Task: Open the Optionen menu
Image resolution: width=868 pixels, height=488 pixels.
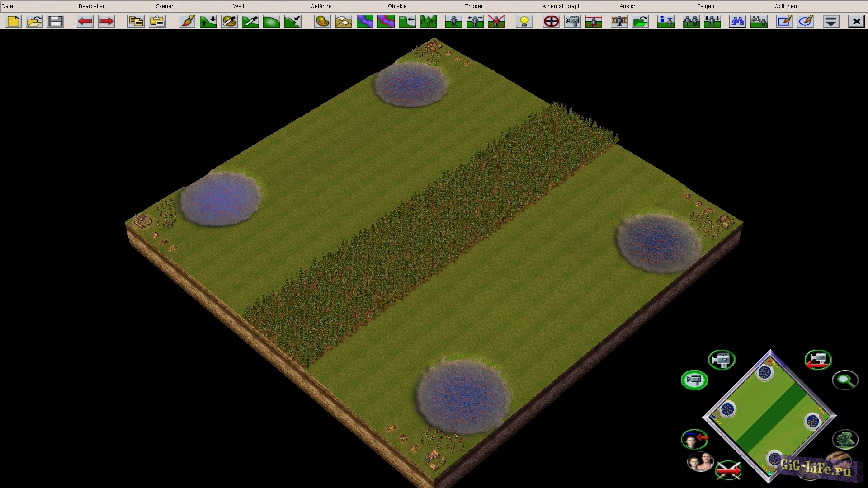Action: point(785,6)
